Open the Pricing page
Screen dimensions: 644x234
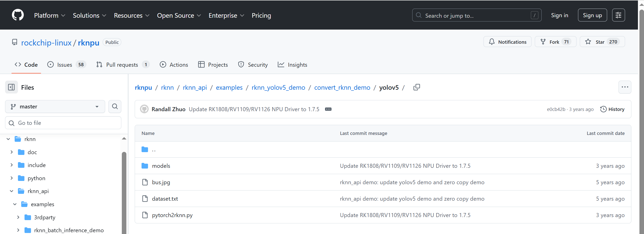click(261, 15)
